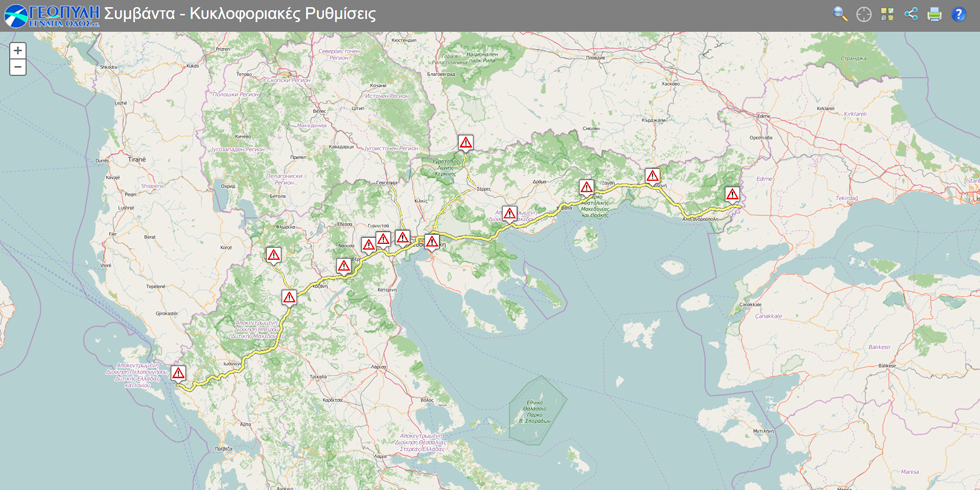Viewport: 980px width, 490px height.
Task: Click the Egnatia Odos logo
Action: point(51,15)
